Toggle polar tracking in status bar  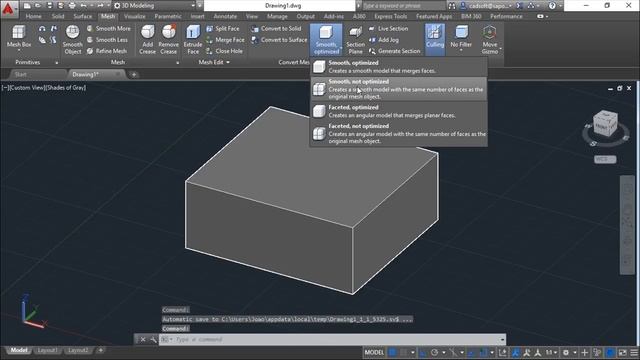434,352
